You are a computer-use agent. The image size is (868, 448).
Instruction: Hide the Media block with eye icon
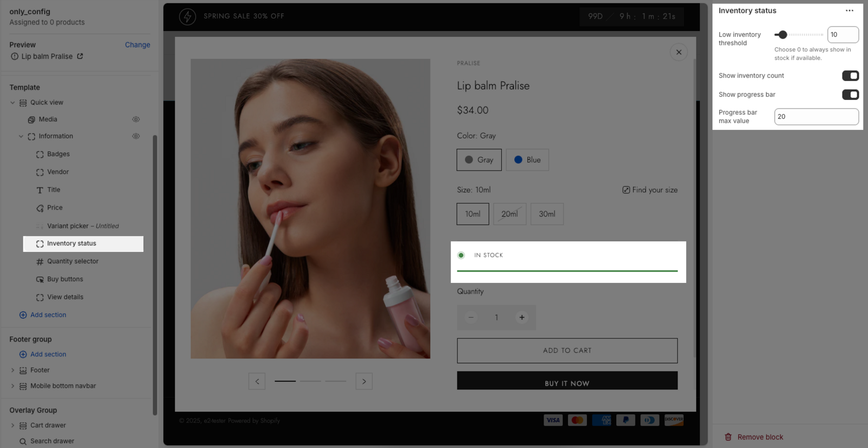tap(136, 119)
